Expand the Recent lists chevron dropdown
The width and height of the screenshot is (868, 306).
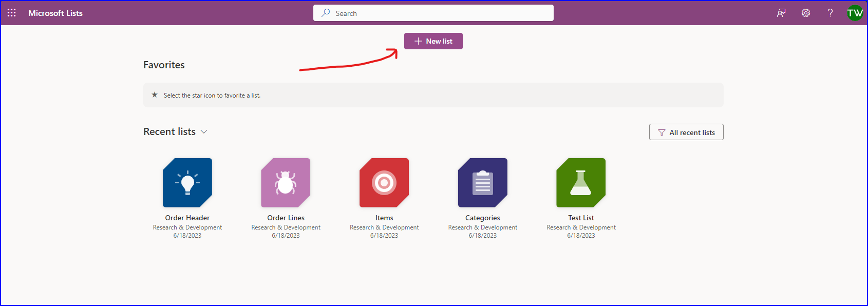click(204, 132)
